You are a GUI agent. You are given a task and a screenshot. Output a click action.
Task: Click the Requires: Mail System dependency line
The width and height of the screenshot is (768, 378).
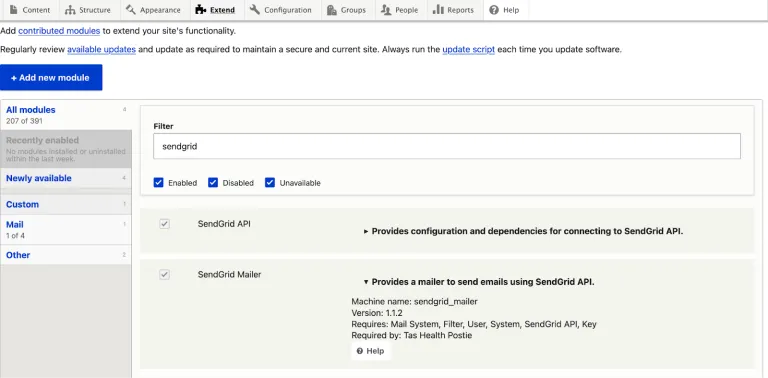[x=474, y=324]
